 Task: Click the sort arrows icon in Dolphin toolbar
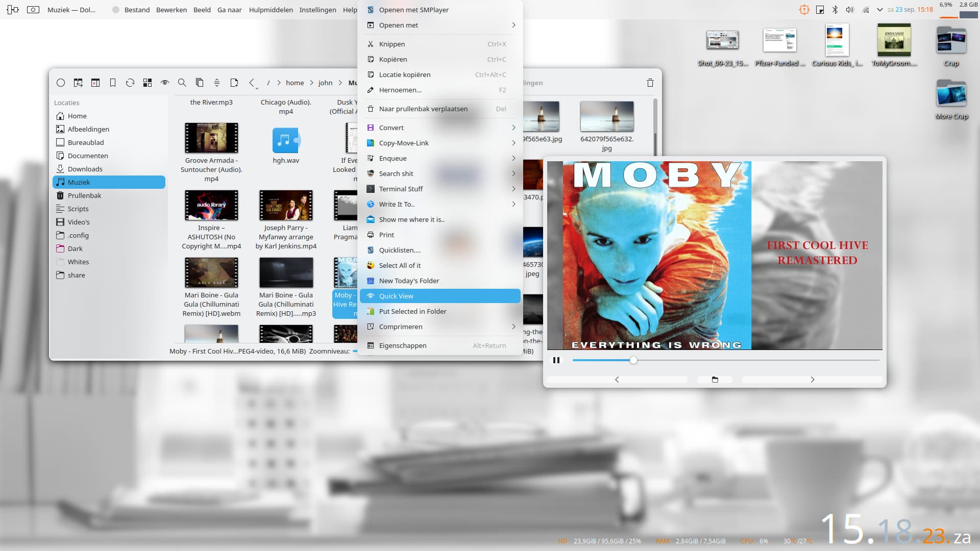[217, 83]
